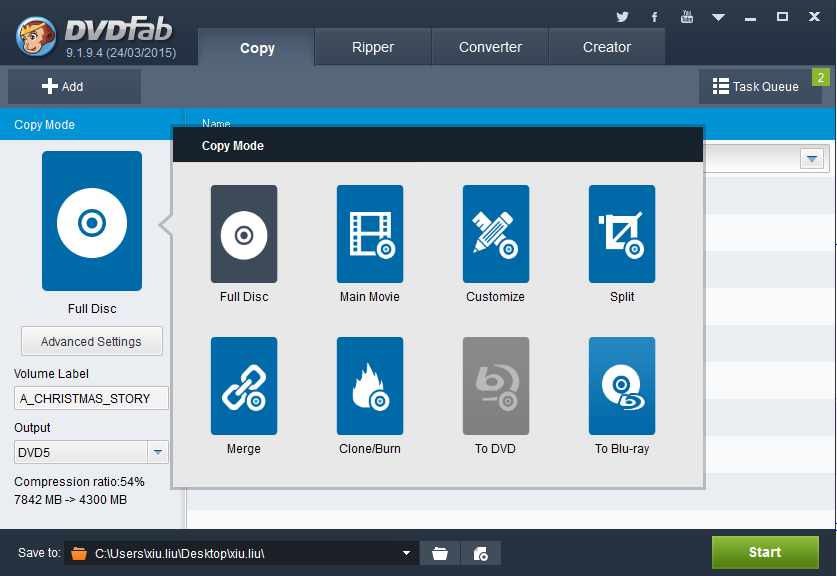Open Advanced Settings

click(92, 341)
